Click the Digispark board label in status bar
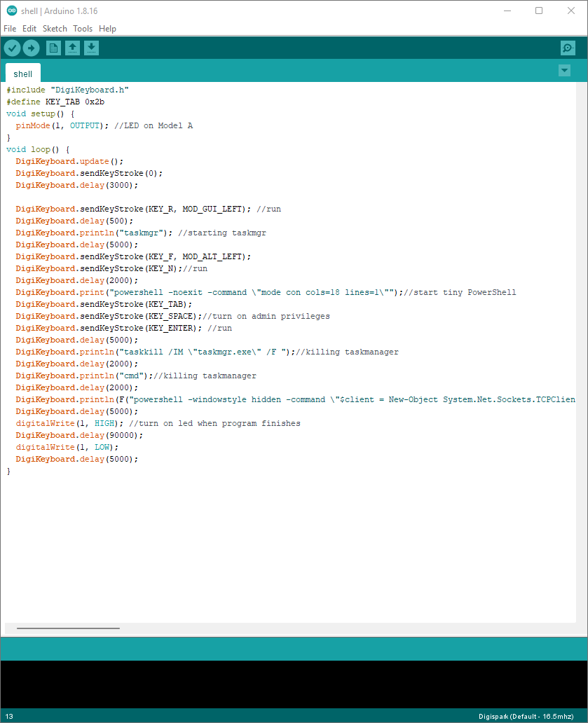This screenshot has width=588, height=723. [526, 717]
